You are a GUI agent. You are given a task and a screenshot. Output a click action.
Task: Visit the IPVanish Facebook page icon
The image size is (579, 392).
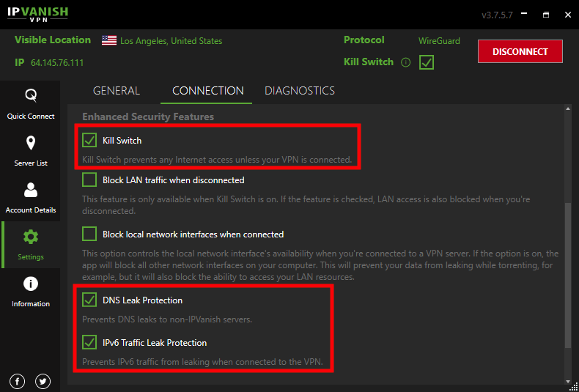coord(17,381)
